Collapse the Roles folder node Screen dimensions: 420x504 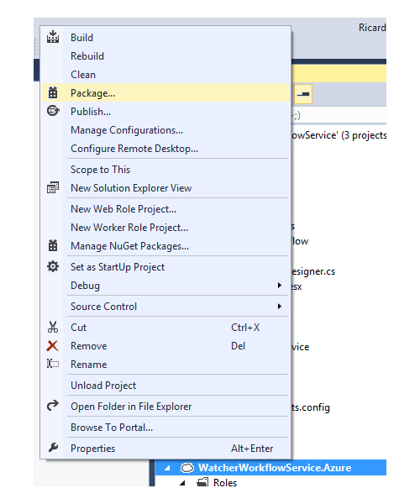(182, 483)
